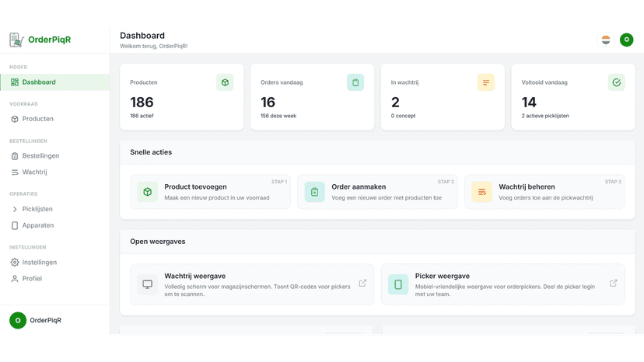Open the Orders vandaag stat card

[x=312, y=97]
